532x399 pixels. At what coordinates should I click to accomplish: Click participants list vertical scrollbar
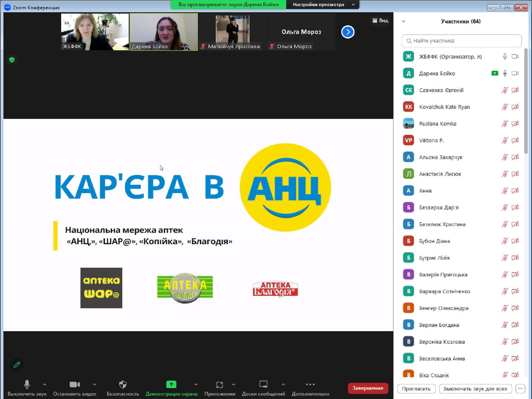(x=526, y=101)
